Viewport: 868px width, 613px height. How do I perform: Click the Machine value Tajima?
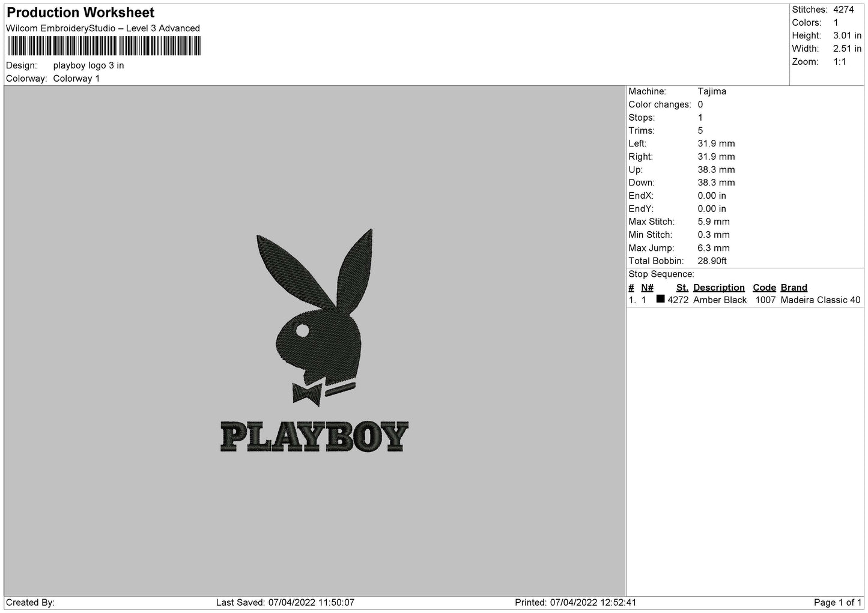[712, 91]
